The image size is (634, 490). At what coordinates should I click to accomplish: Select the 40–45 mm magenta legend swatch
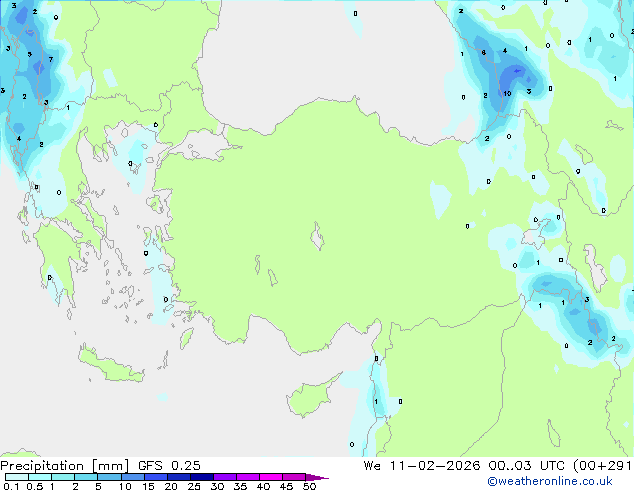pos(271,477)
